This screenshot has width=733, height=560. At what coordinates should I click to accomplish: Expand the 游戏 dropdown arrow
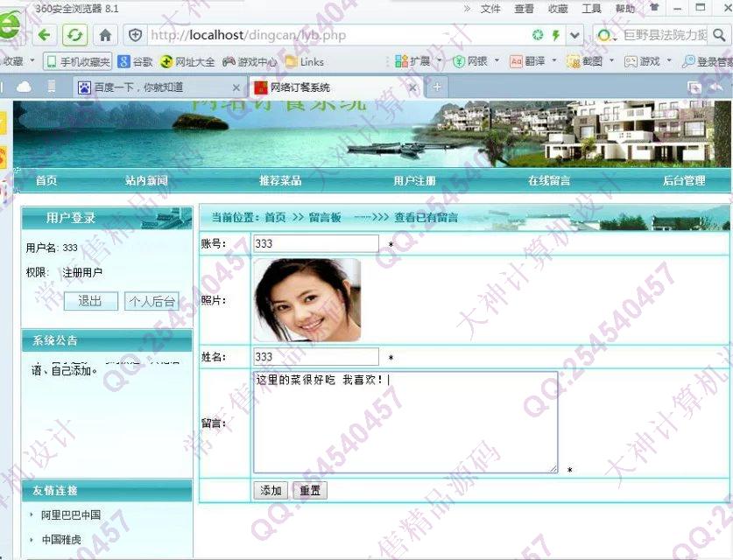point(669,60)
